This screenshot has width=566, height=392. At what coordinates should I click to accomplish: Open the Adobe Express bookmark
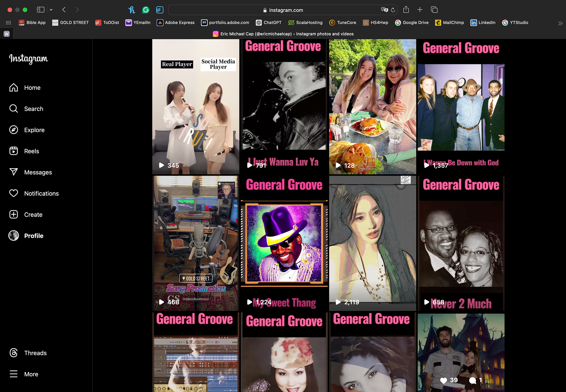(x=176, y=23)
